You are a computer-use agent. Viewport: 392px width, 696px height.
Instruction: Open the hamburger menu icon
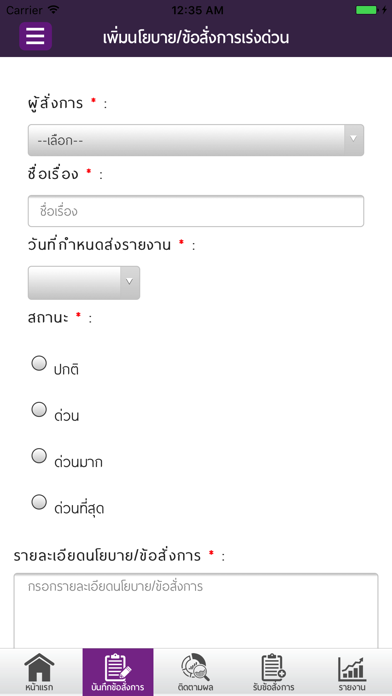coord(36,36)
